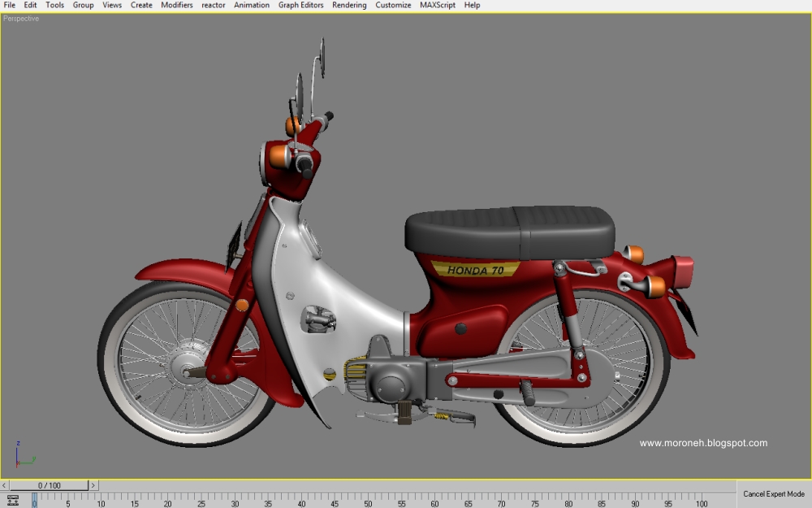Step time slider forward with right arrow
The width and height of the screenshot is (812, 508).
[x=93, y=486]
